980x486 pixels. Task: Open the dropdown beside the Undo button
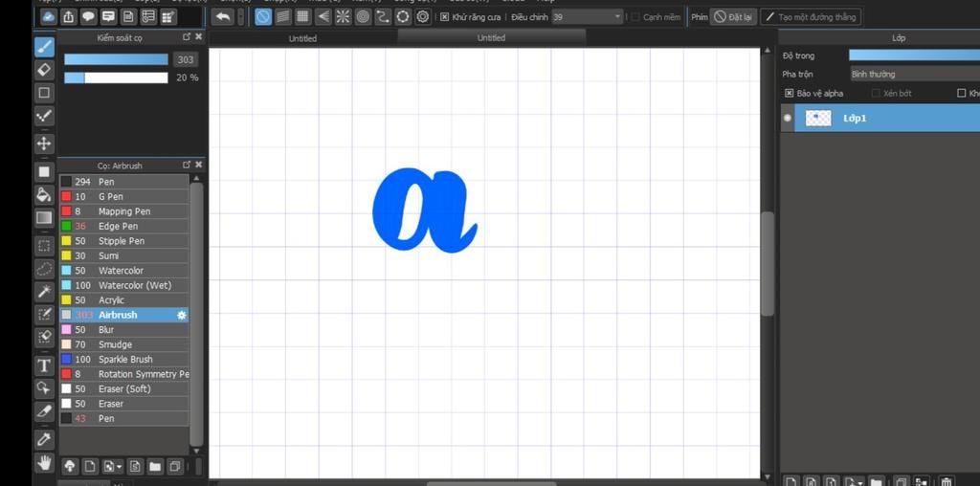pos(240,17)
